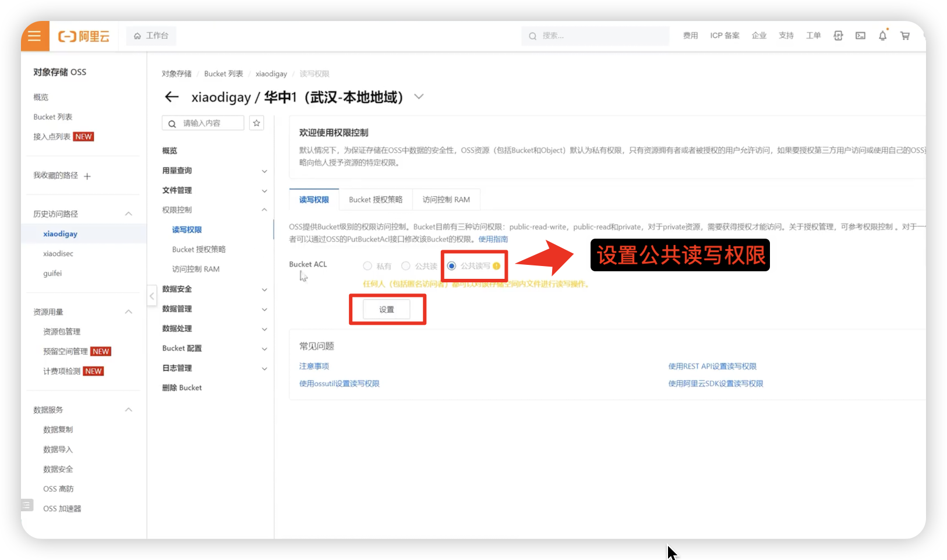Open 资源包管理
The image size is (947, 560).
tap(62, 332)
